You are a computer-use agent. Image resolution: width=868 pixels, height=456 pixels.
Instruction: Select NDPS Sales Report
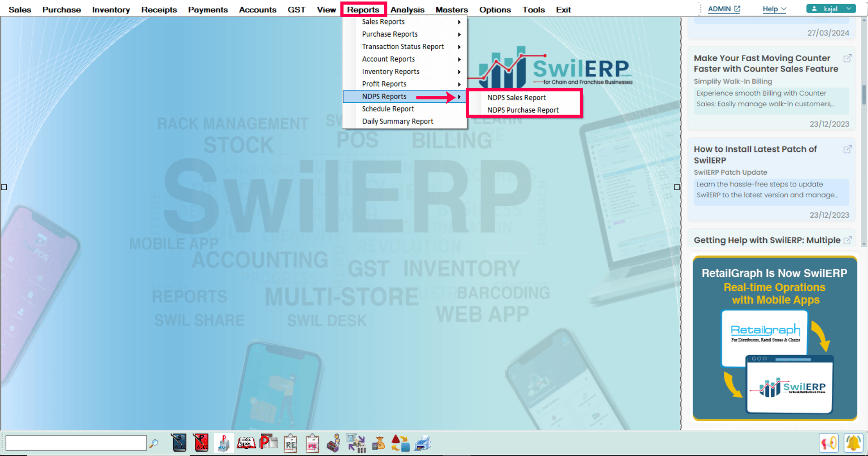coord(516,98)
